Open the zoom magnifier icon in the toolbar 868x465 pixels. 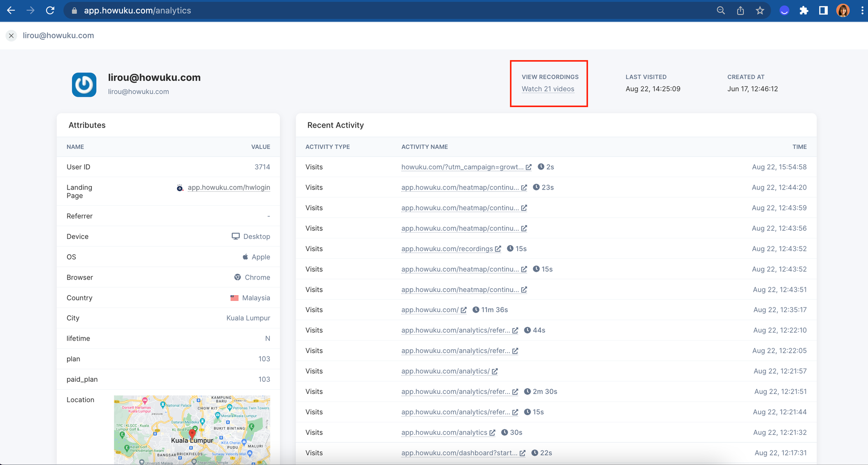click(721, 10)
